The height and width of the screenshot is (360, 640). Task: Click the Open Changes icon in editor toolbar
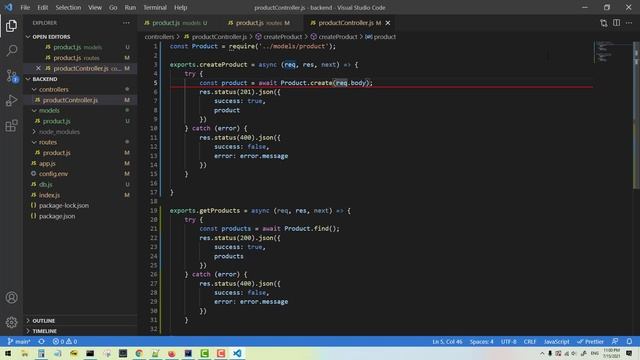coord(604,23)
